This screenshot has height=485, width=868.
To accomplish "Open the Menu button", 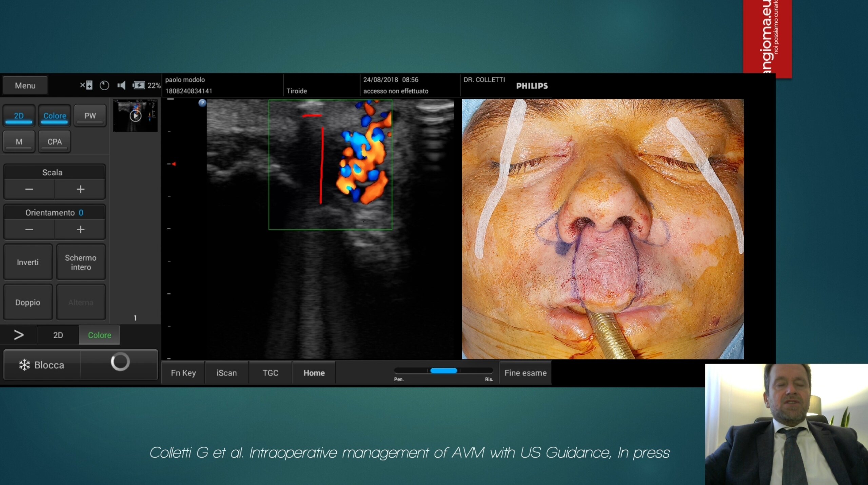I will click(25, 85).
